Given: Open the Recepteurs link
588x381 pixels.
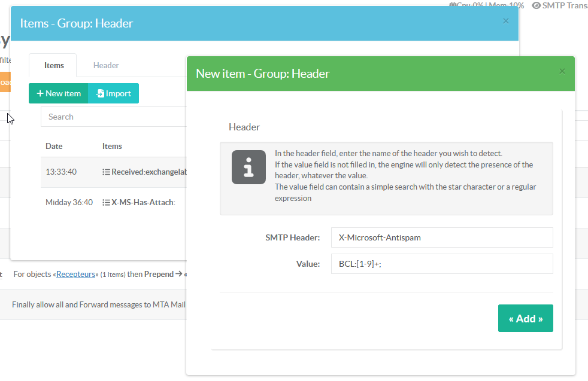Looking at the screenshot, I should tap(76, 275).
